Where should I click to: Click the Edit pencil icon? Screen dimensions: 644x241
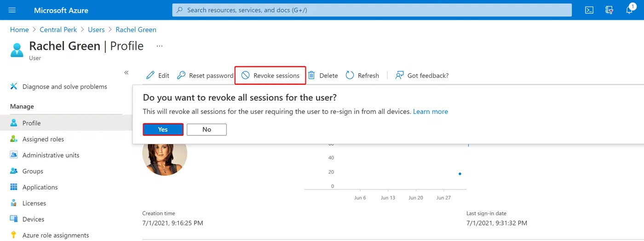[150, 75]
